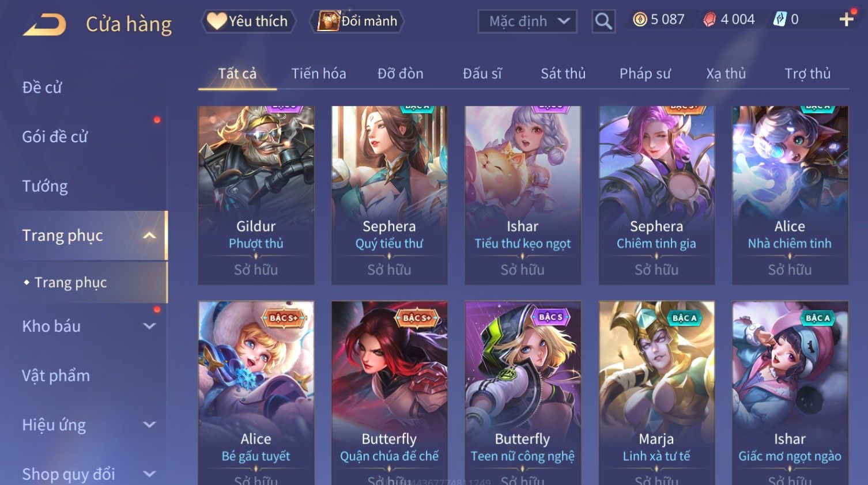
Task: Open Đổi mảnh fragment exchange button
Action: (x=357, y=21)
